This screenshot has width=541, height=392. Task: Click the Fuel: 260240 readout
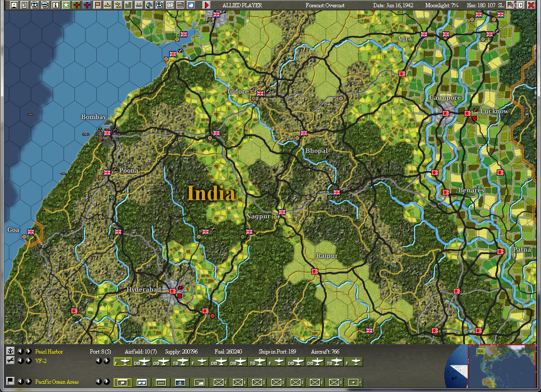point(228,351)
